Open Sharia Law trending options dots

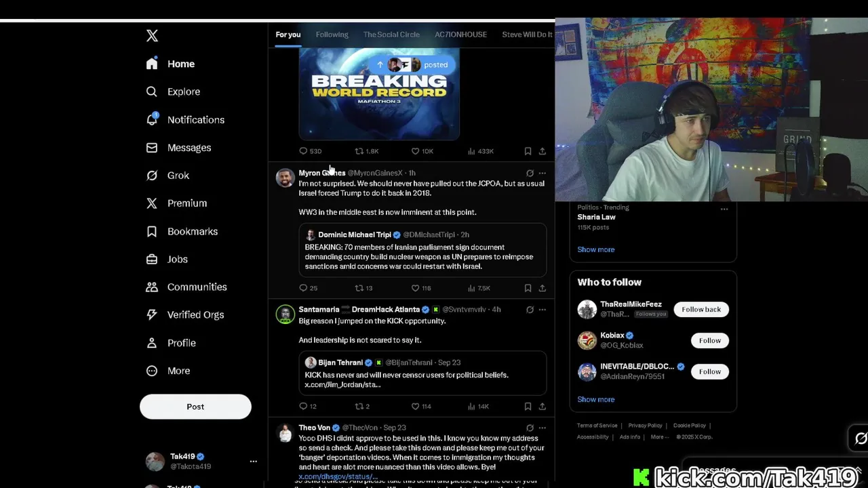pos(724,209)
